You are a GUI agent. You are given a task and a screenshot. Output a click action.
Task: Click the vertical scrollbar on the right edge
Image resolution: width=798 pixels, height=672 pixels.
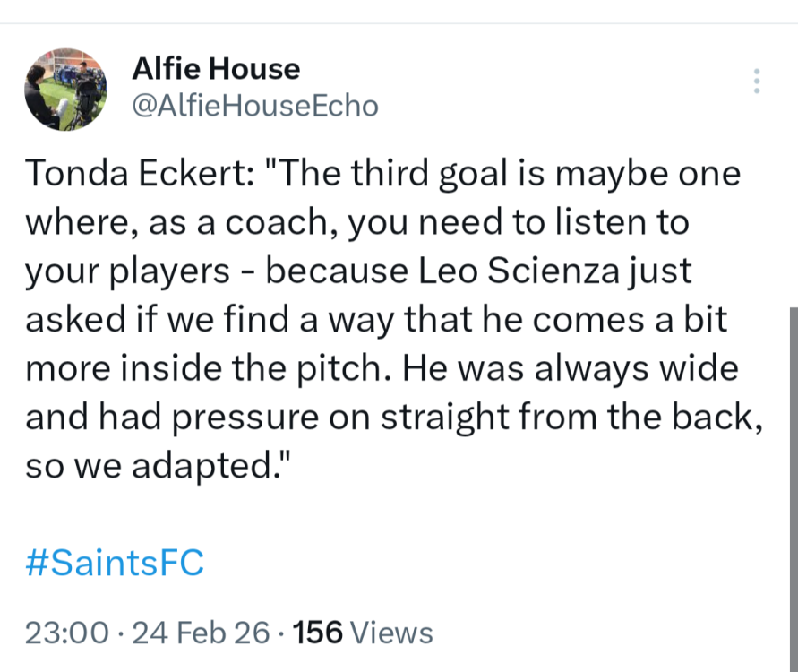click(x=792, y=484)
